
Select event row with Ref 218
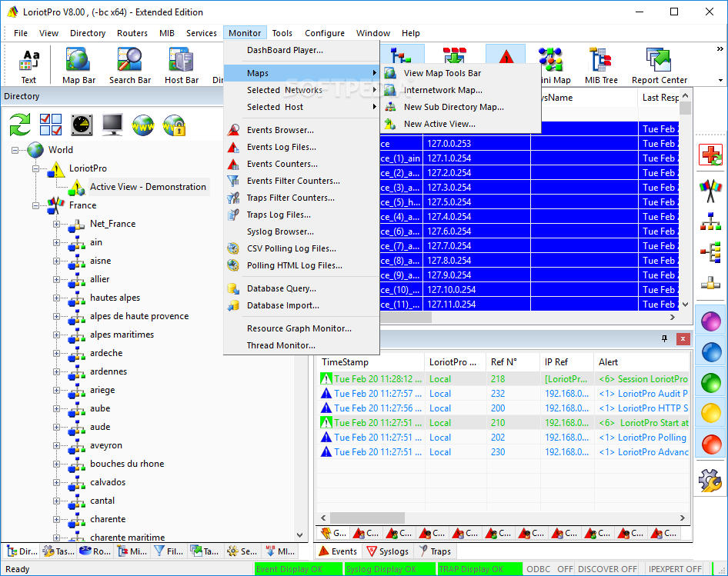point(504,378)
